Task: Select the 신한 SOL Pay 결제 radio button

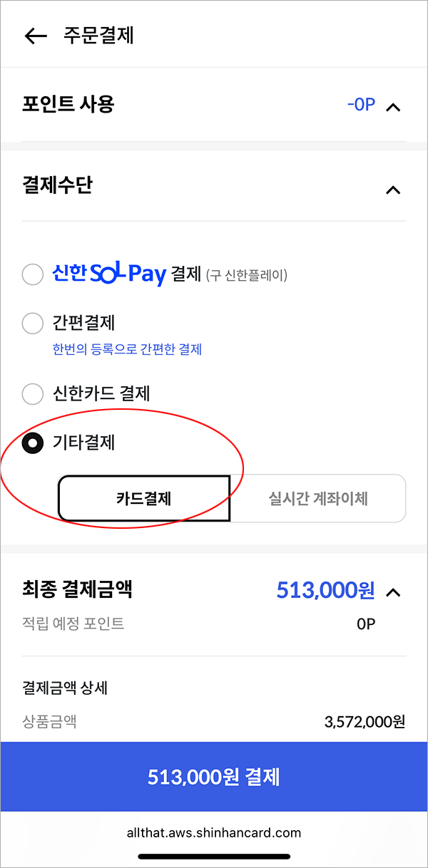Action: (x=32, y=274)
